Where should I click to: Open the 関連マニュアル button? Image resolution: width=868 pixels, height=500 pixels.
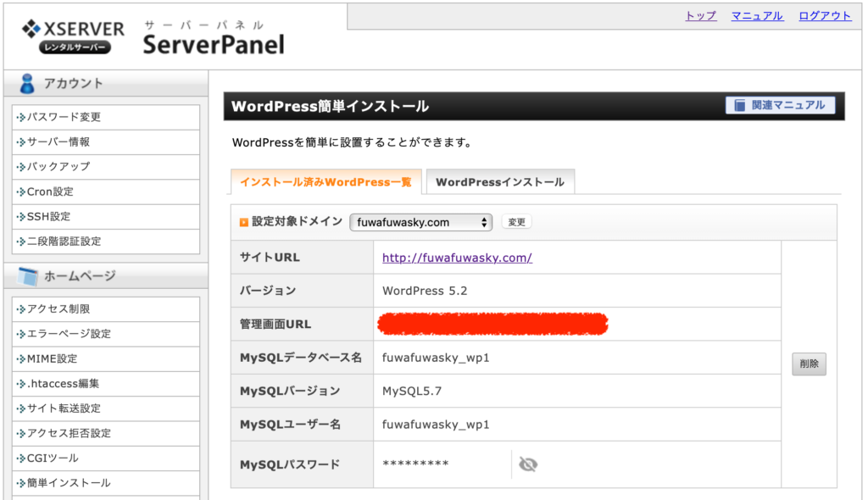pyautogui.click(x=780, y=105)
